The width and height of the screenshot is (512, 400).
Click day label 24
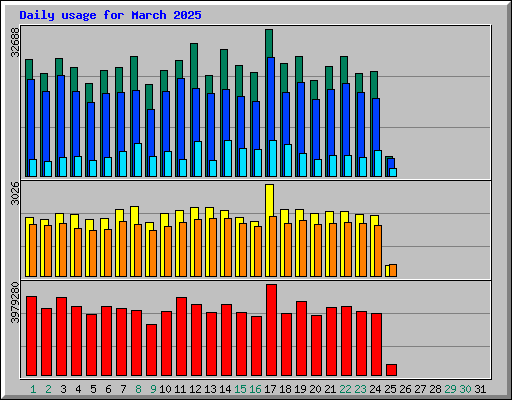pos(375,389)
